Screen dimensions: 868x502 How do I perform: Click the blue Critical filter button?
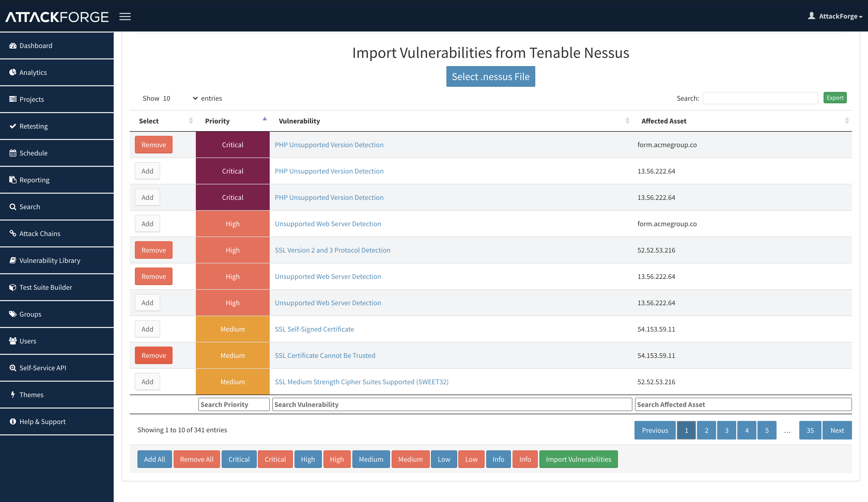tap(239, 459)
